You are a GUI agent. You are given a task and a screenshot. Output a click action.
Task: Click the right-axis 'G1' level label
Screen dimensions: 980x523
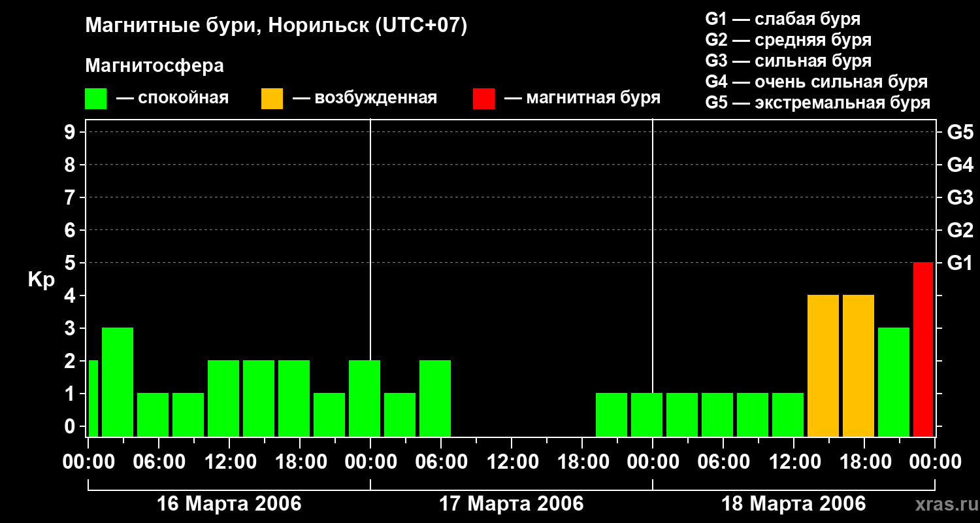click(960, 263)
